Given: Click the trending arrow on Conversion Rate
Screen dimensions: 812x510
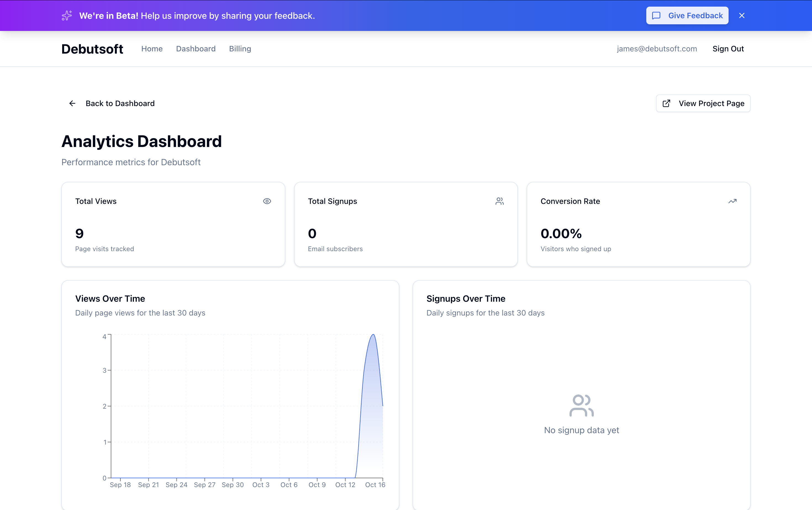Looking at the screenshot, I should [x=732, y=201].
